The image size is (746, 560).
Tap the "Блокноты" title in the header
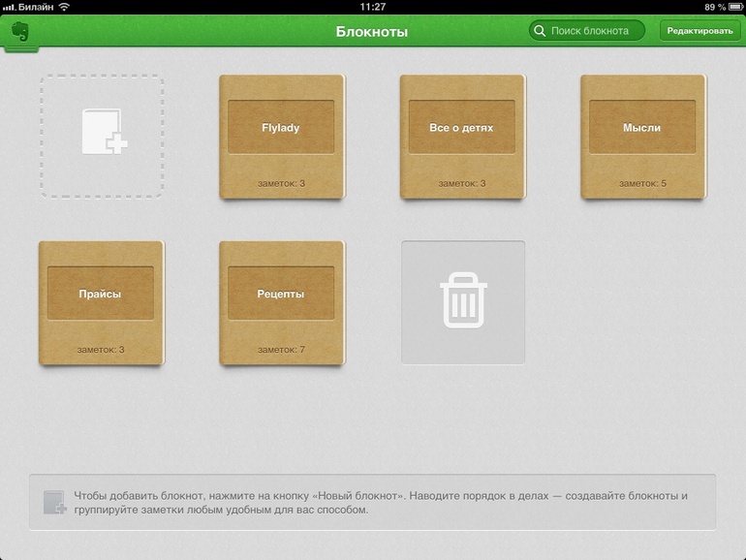[x=372, y=31]
